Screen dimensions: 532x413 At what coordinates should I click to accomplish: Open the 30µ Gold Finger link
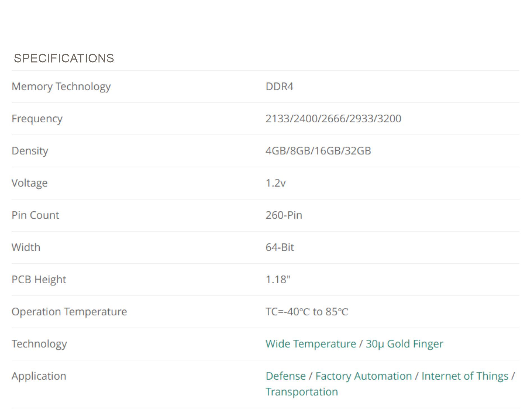pyautogui.click(x=405, y=344)
